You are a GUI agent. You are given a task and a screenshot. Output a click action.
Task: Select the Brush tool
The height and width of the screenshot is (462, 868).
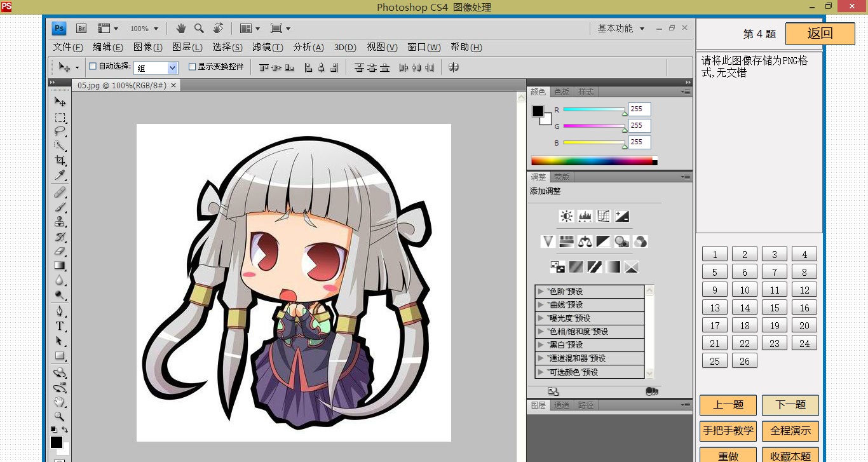click(x=60, y=207)
